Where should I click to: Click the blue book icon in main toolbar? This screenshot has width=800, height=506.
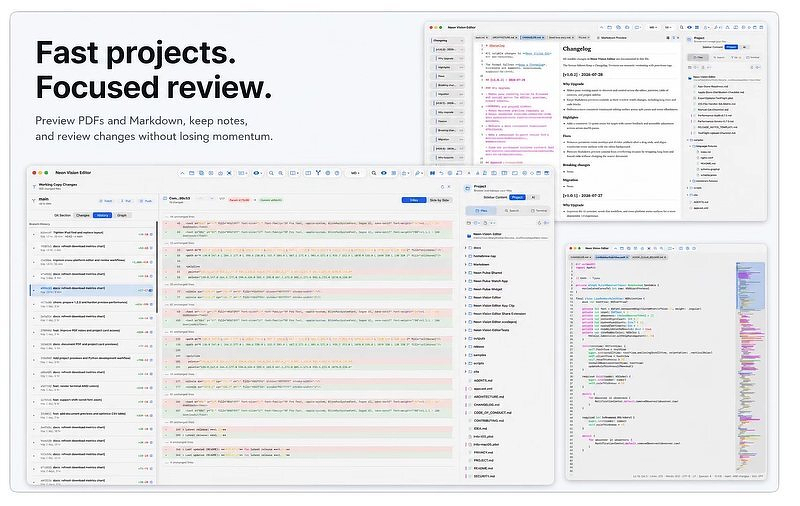pyautogui.click(x=432, y=173)
